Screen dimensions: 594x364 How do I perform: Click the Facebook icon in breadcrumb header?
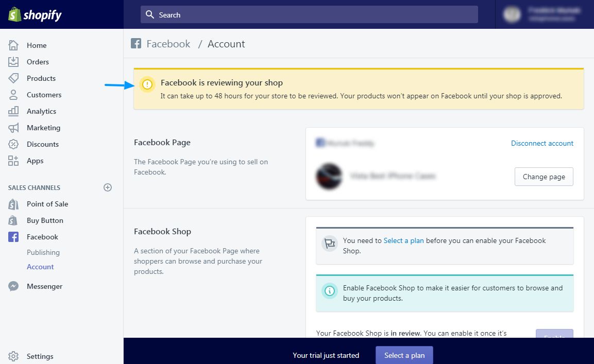[136, 43]
